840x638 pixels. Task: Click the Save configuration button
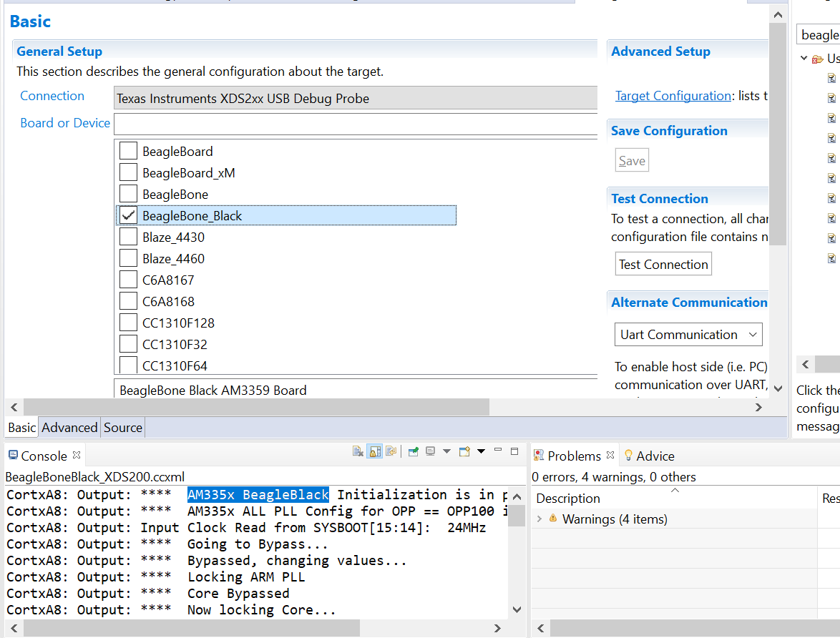point(632,160)
